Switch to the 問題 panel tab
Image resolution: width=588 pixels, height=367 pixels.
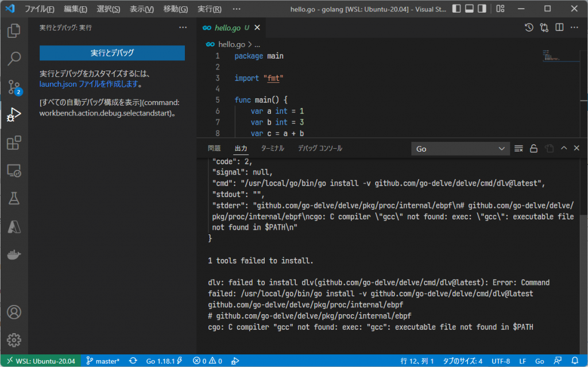pyautogui.click(x=214, y=149)
